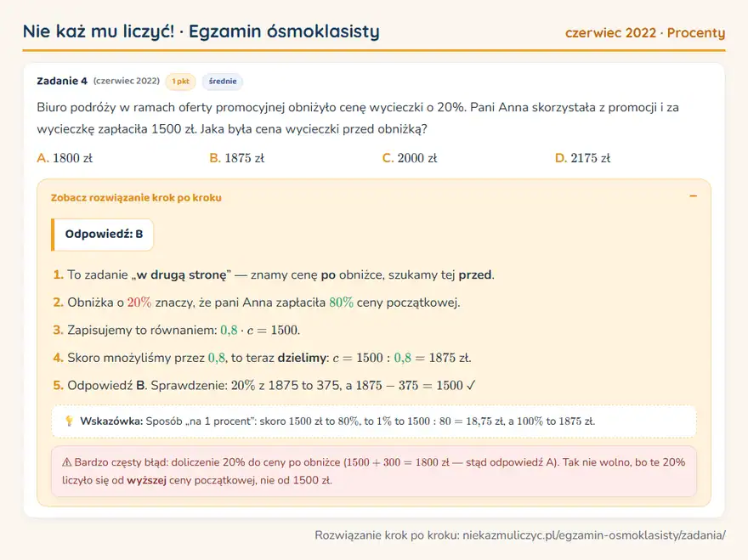Click the 'Wskazówka' hint text
This screenshot has width=748, height=560.
337,421
